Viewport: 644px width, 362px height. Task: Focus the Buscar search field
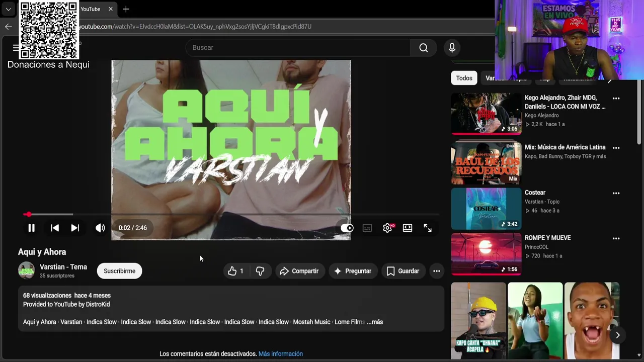pos(298,48)
